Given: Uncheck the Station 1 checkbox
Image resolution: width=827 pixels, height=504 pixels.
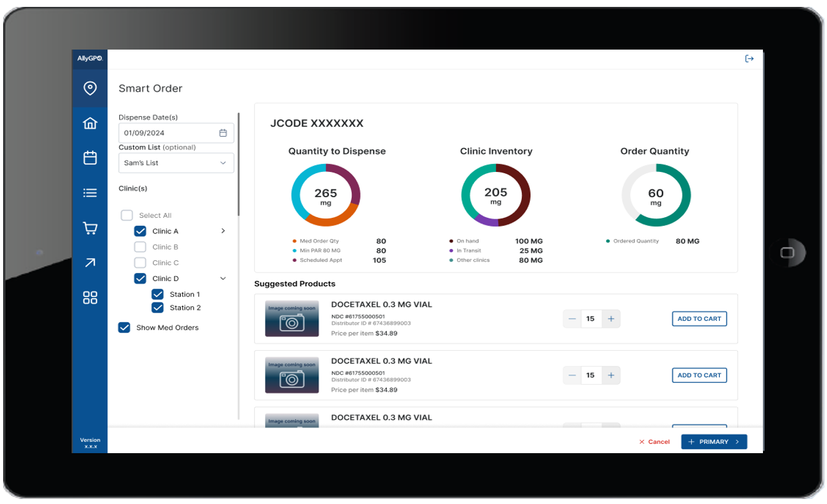Looking at the screenshot, I should coord(158,294).
